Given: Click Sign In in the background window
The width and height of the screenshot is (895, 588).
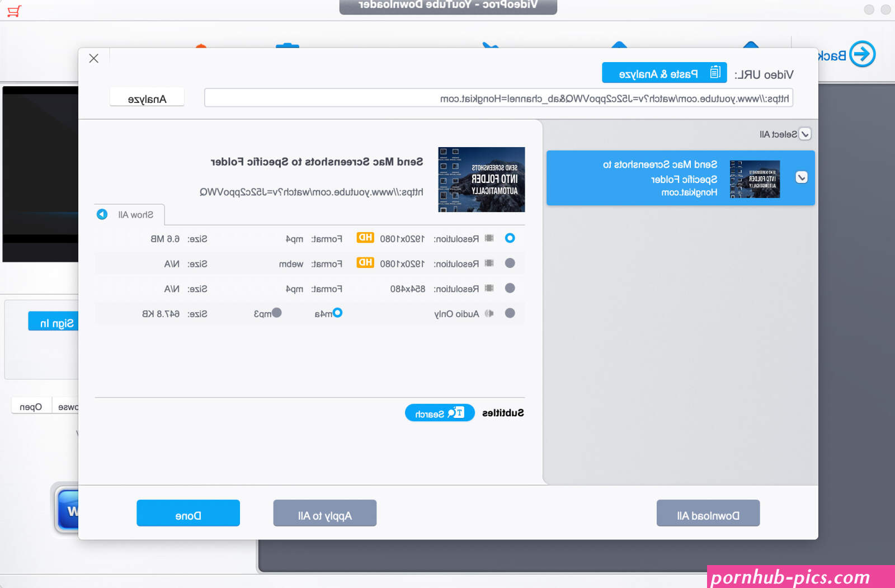Looking at the screenshot, I should pyautogui.click(x=54, y=322).
